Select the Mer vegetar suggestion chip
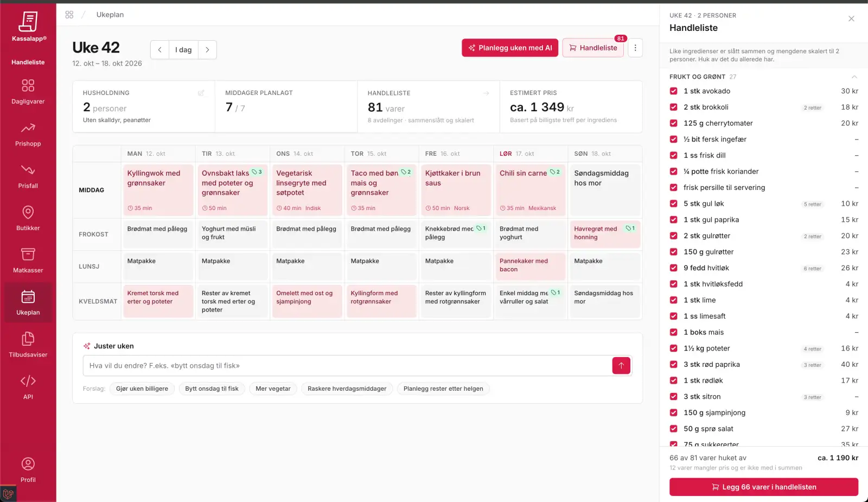 click(273, 389)
